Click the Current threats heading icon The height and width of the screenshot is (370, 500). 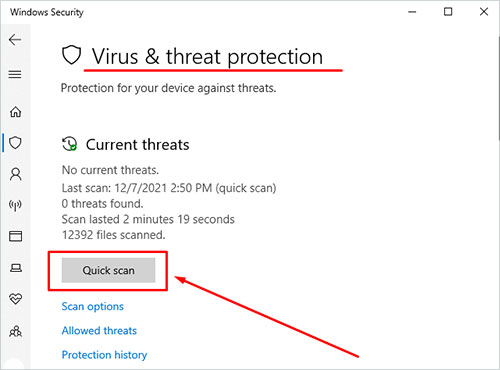70,144
